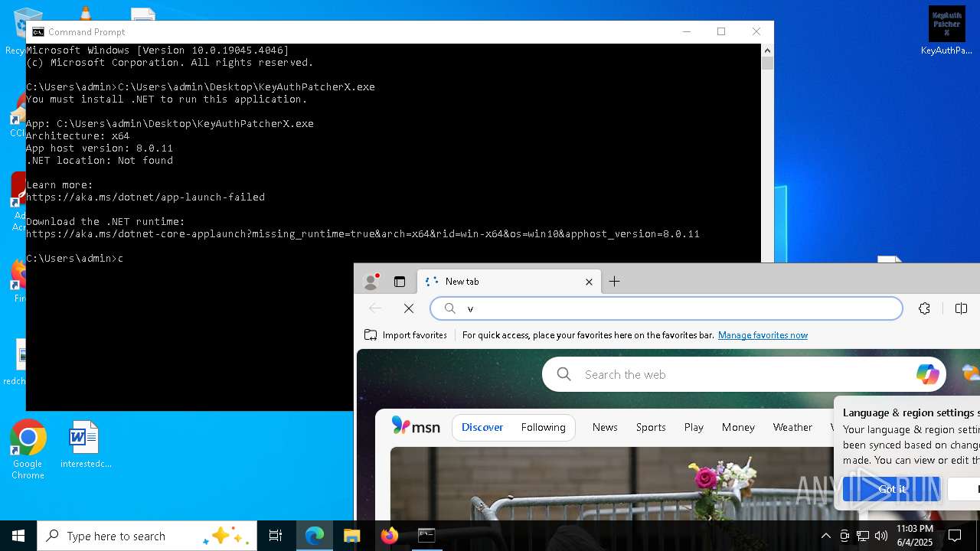Open File Explorer from taskbar
Screen dimensions: 980x551
click(351, 536)
